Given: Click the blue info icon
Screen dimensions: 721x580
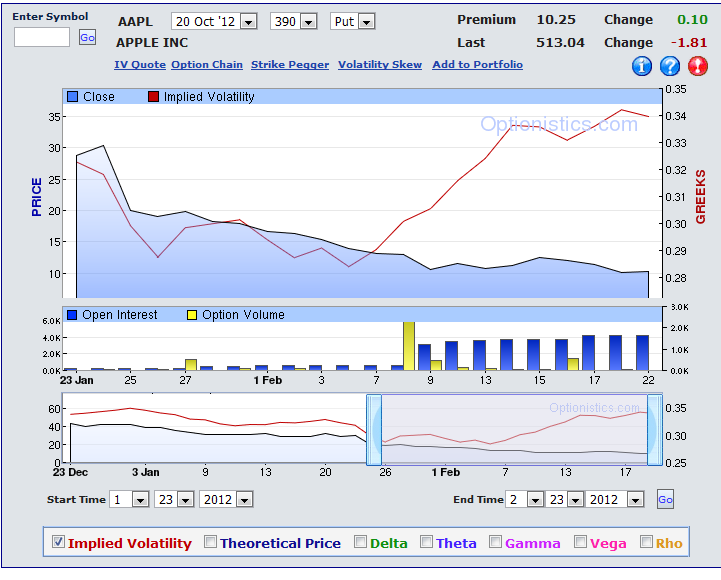Looking at the screenshot, I should coord(642,67).
